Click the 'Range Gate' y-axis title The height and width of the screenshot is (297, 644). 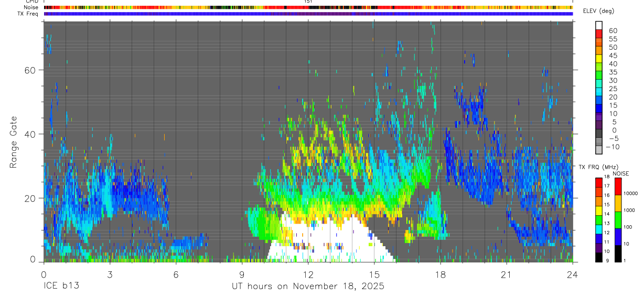click(14, 142)
